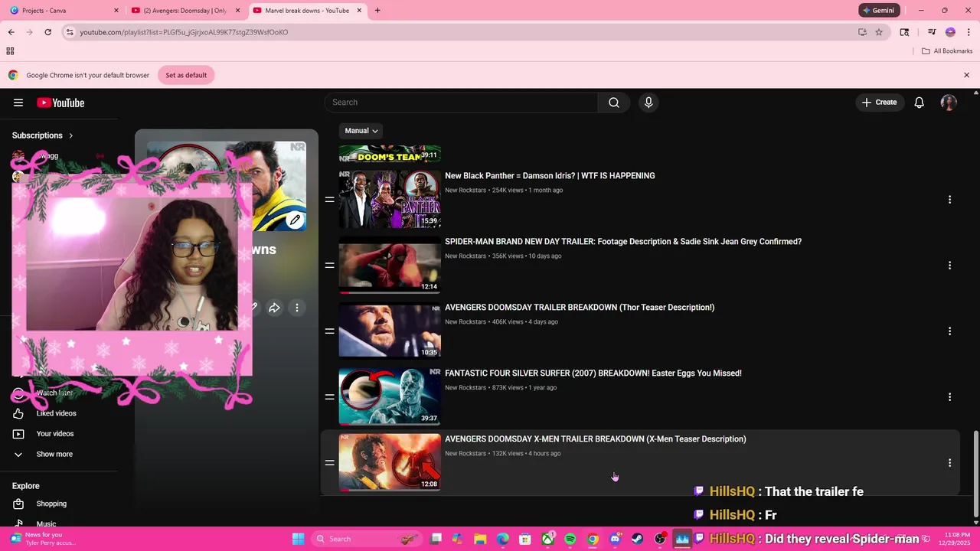The height and width of the screenshot is (551, 980).
Task: Start voice search with the microphone
Action: pos(648,103)
